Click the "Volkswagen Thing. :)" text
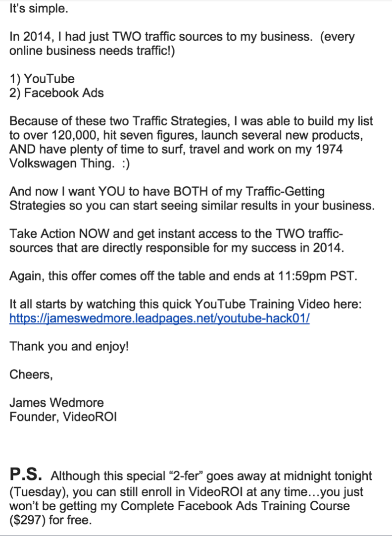 [x=69, y=163]
